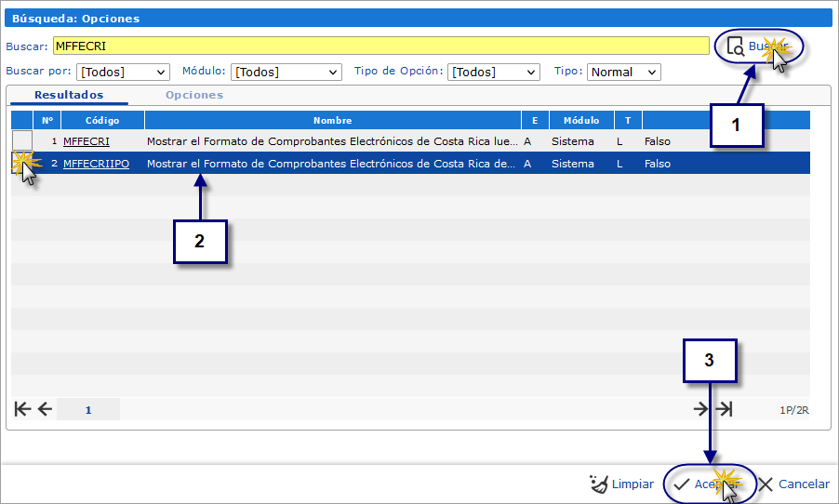The image size is (839, 504).
Task: Open the MFFECRI code link
Action: [x=87, y=141]
